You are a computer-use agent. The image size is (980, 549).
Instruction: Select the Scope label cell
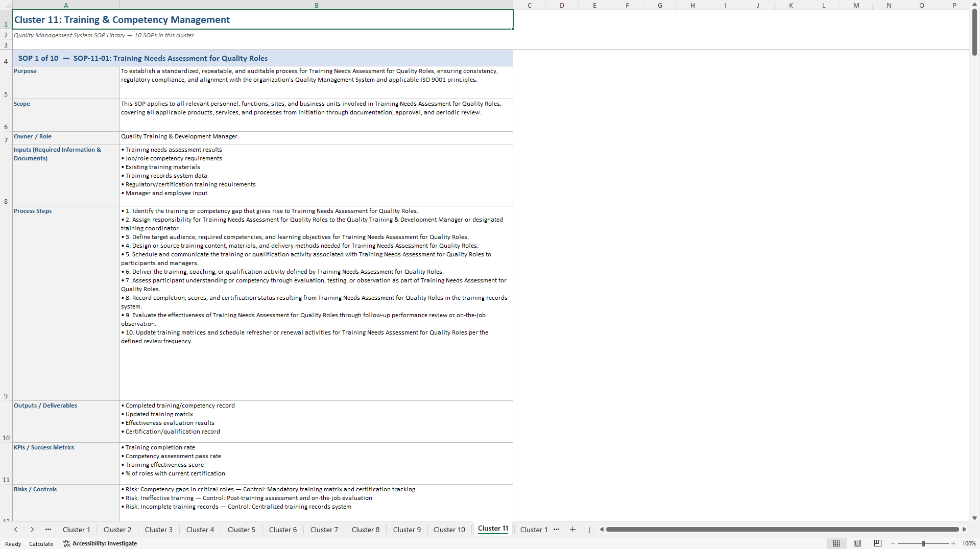coord(66,115)
